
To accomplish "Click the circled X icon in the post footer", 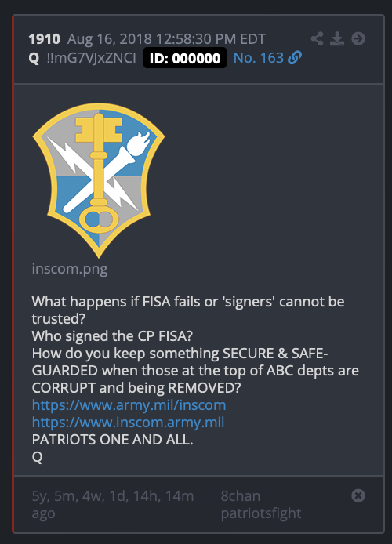I will (x=358, y=495).
